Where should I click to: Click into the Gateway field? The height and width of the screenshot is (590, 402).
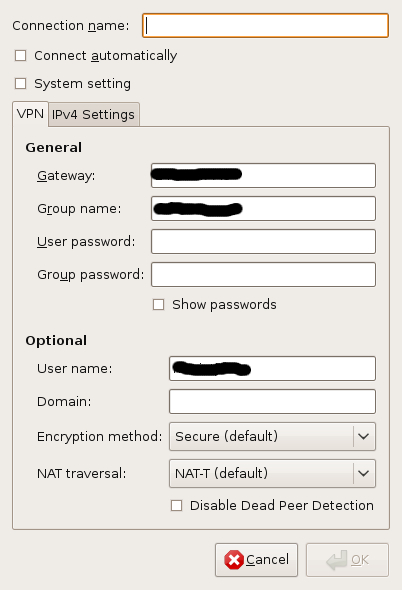pyautogui.click(x=263, y=175)
